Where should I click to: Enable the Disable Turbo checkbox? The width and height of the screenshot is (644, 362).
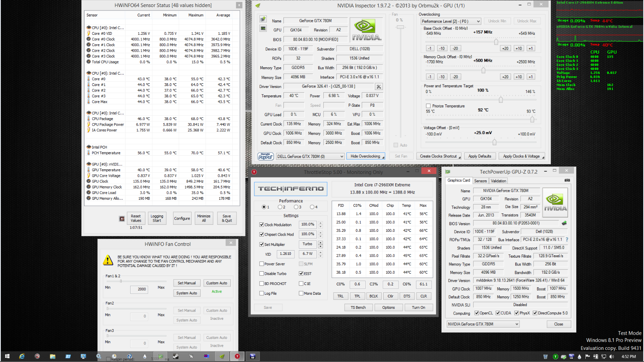pyautogui.click(x=262, y=274)
